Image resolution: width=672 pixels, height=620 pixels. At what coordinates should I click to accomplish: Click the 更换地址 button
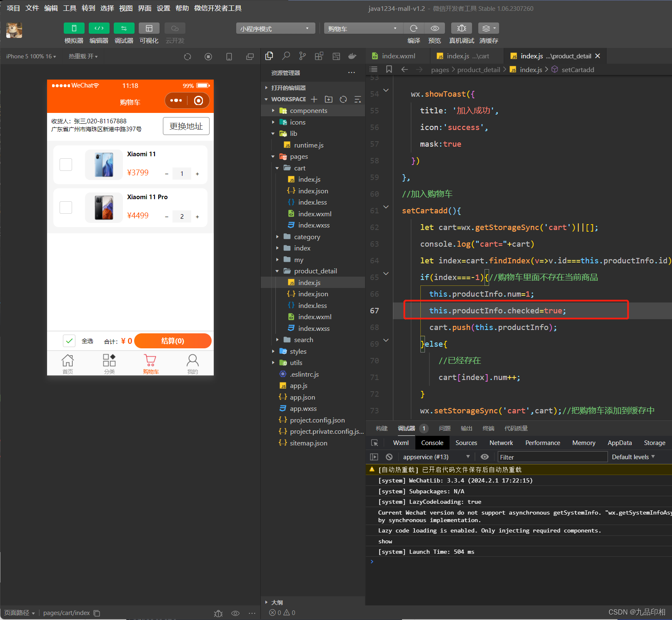pos(186,126)
